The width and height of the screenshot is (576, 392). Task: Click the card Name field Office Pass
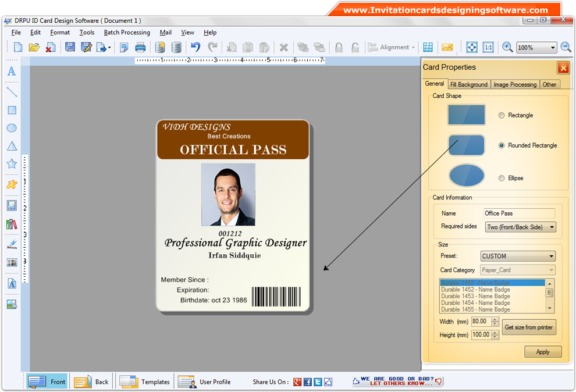coord(520,213)
